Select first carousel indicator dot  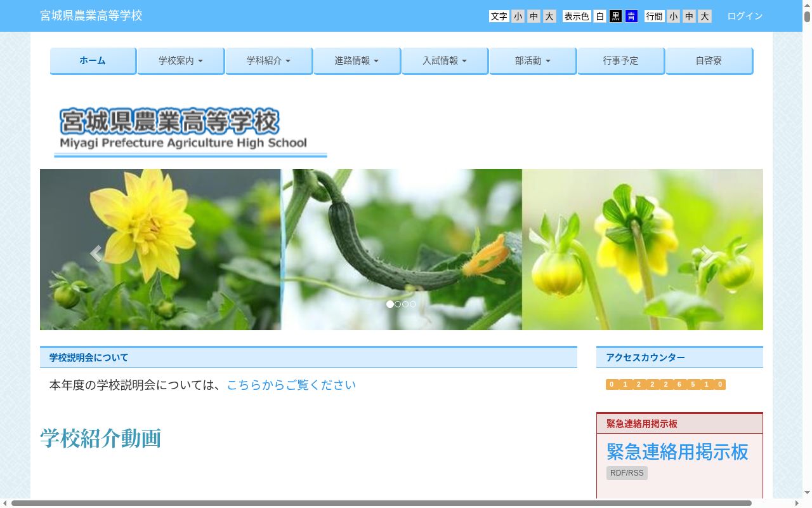[390, 304]
